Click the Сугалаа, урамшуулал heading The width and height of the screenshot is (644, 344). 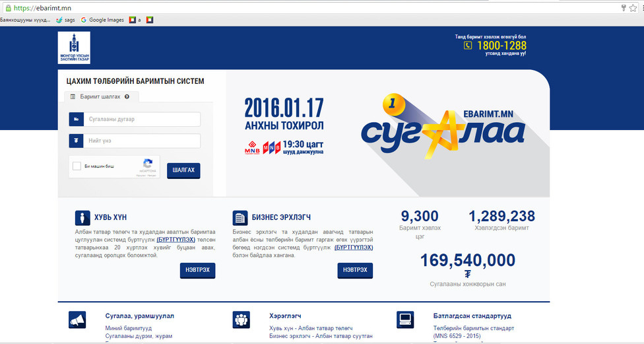click(x=140, y=316)
